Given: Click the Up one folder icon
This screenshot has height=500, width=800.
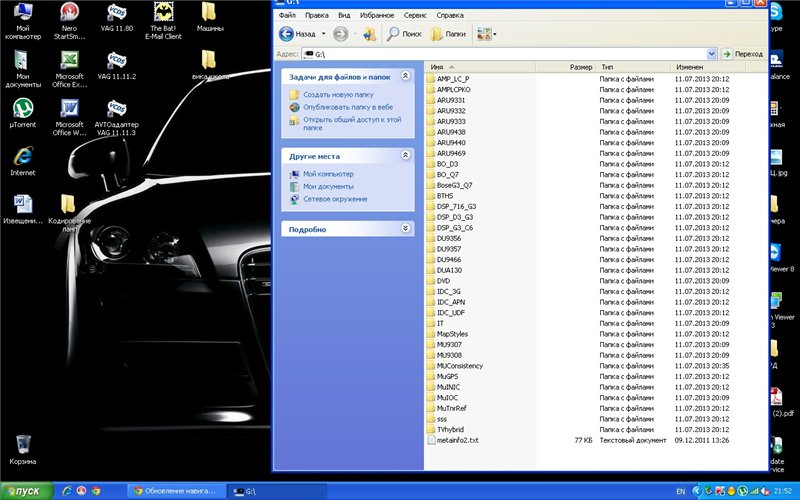Looking at the screenshot, I should point(369,34).
